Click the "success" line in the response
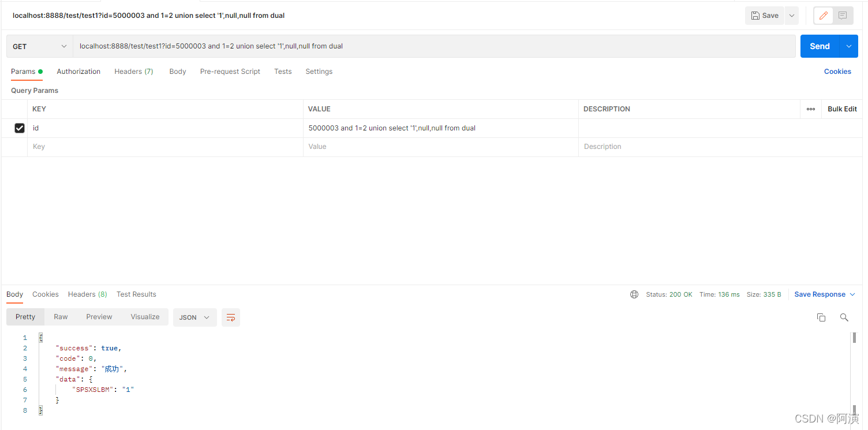Screen dimensions: 868x430 [89, 348]
